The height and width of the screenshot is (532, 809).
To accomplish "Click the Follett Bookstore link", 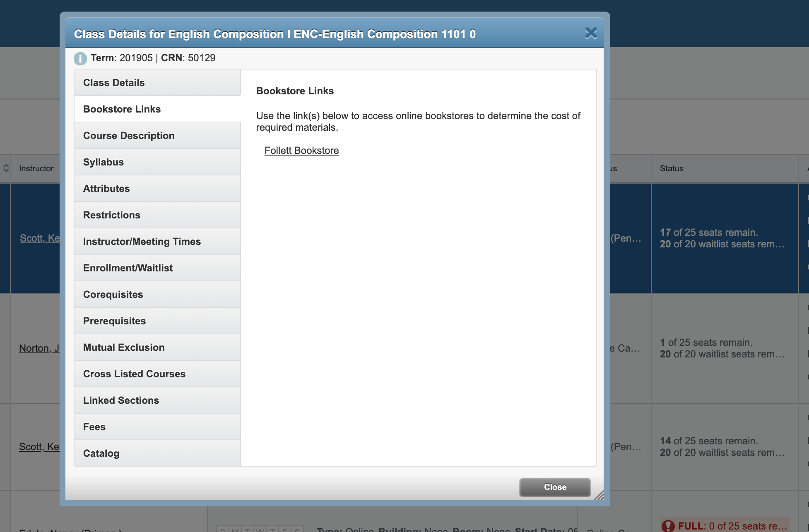I will click(302, 150).
